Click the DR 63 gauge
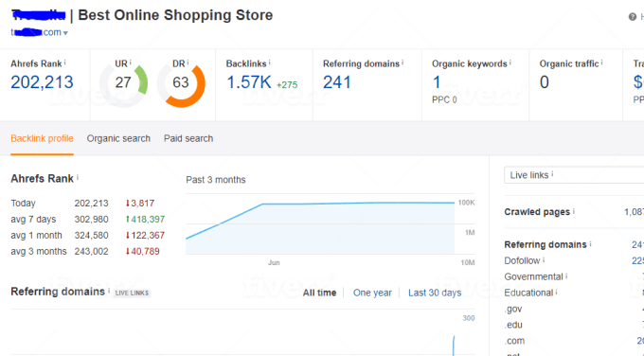The height and width of the screenshot is (356, 644). coord(181,83)
